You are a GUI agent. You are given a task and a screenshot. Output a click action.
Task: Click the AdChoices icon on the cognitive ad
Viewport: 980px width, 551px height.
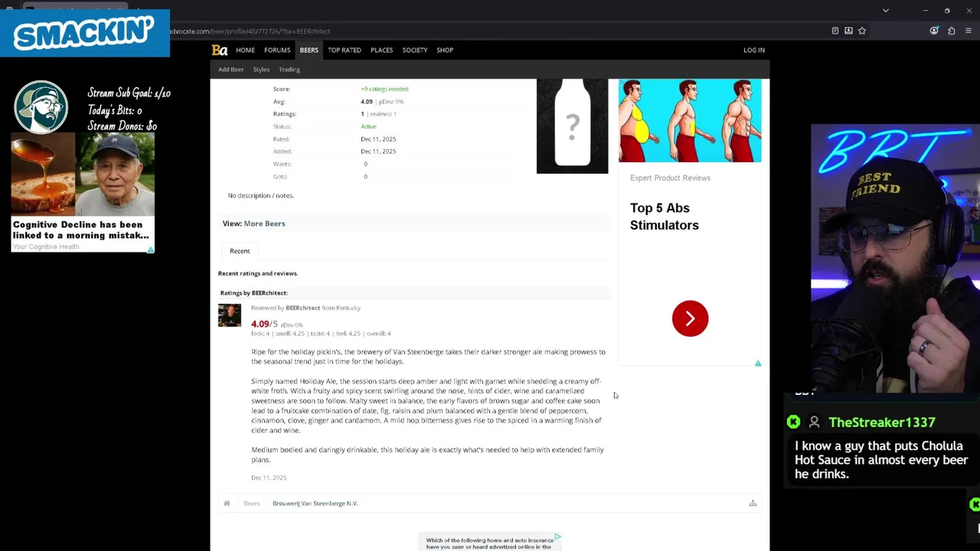[x=151, y=249]
